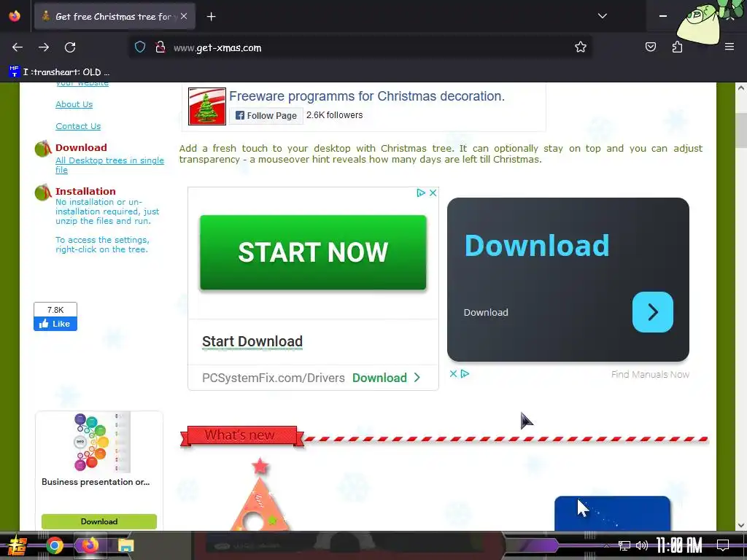The height and width of the screenshot is (560, 747).
Task: Click the 2.6K followers text
Action: click(x=334, y=115)
